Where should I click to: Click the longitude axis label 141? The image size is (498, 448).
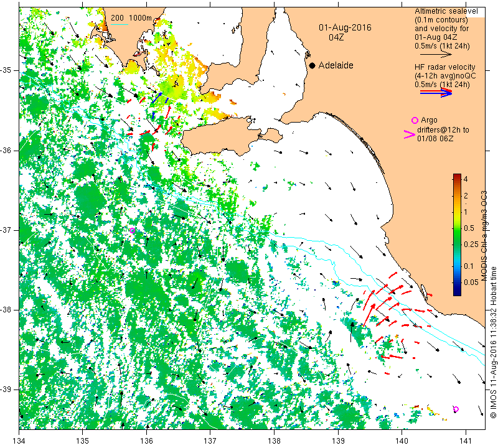coord(466,441)
